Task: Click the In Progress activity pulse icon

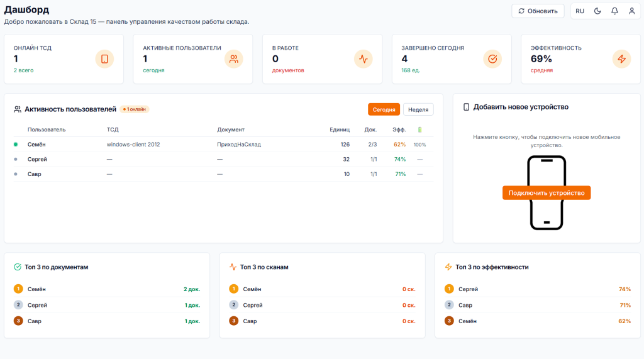Action: (363, 59)
